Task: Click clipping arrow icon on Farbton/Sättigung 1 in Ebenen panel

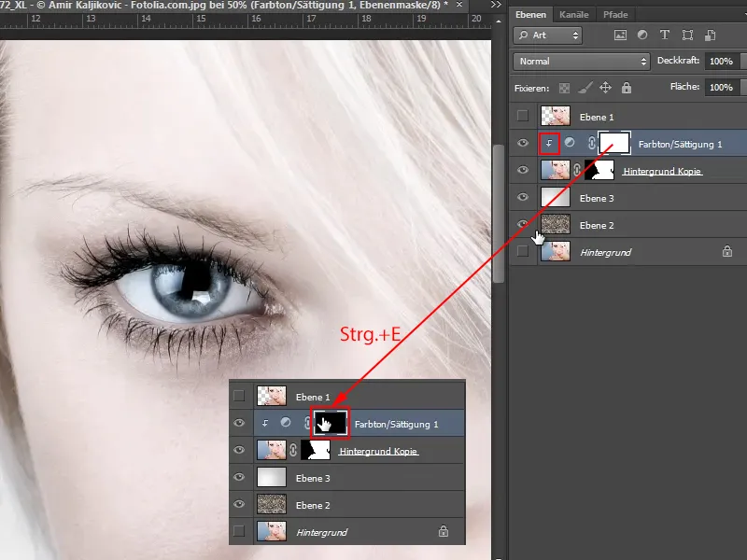Action: (x=549, y=144)
